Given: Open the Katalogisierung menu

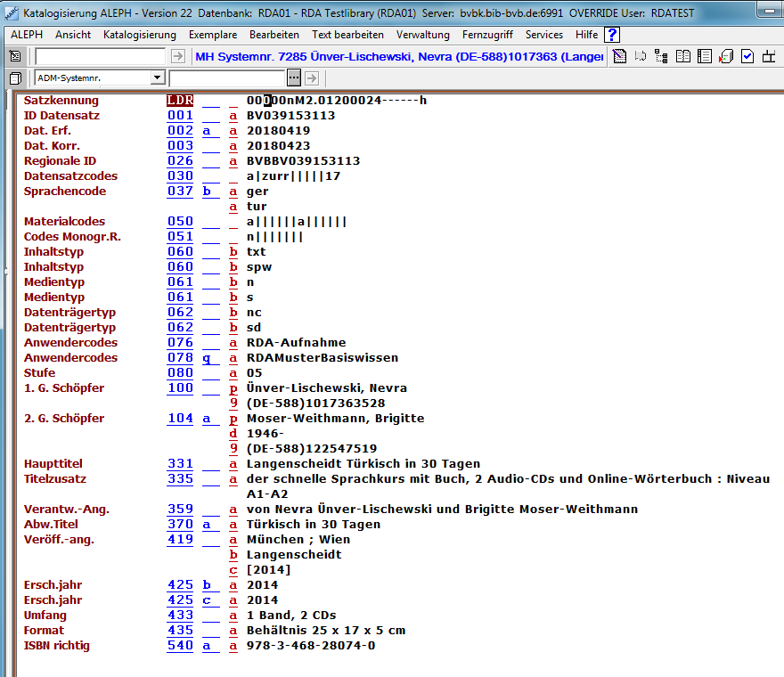Looking at the screenshot, I should 140,35.
